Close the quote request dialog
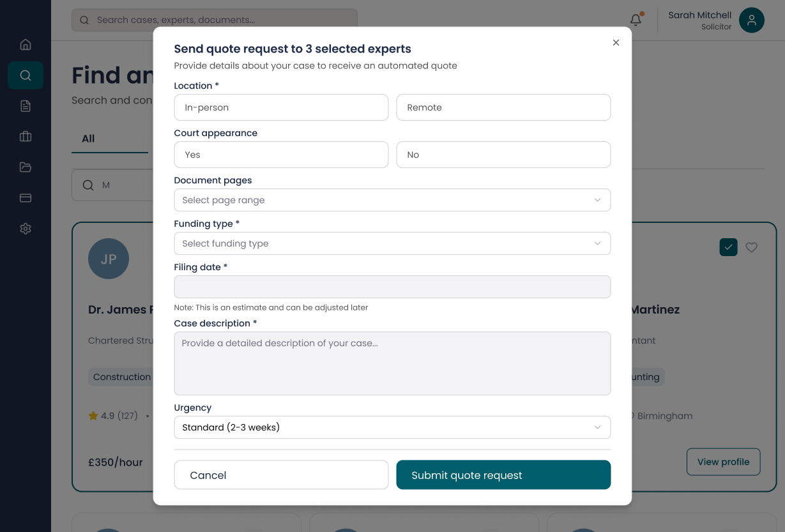785x532 pixels. (x=616, y=43)
